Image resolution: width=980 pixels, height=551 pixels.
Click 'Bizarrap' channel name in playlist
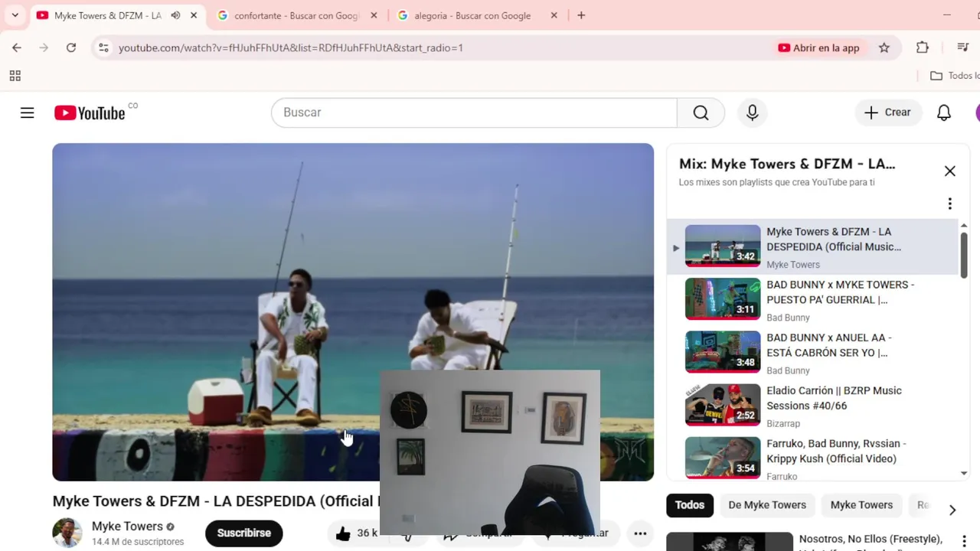click(783, 423)
